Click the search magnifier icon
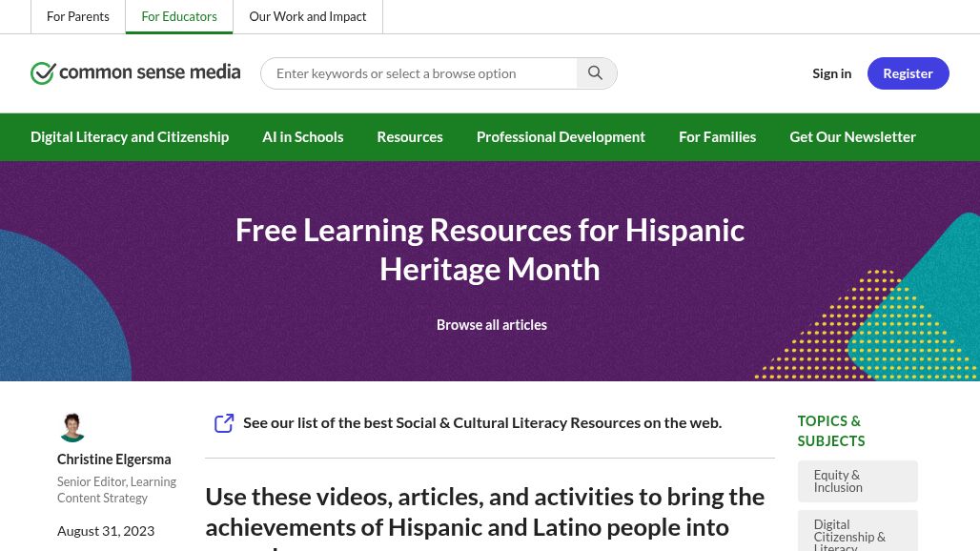 pos(595,72)
